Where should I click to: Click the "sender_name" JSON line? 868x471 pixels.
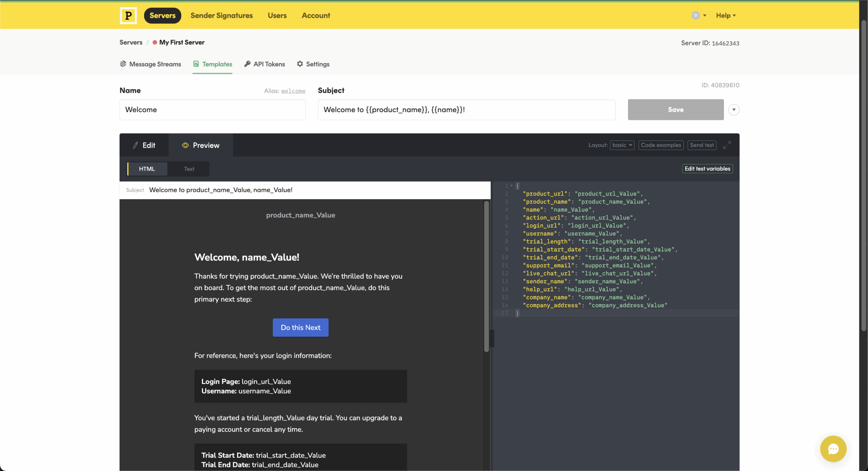tap(583, 282)
